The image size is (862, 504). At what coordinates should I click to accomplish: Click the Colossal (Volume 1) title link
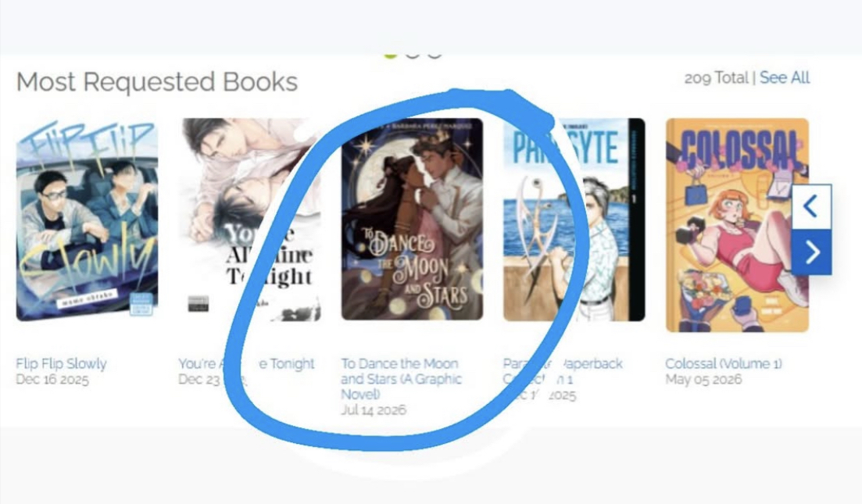click(724, 364)
